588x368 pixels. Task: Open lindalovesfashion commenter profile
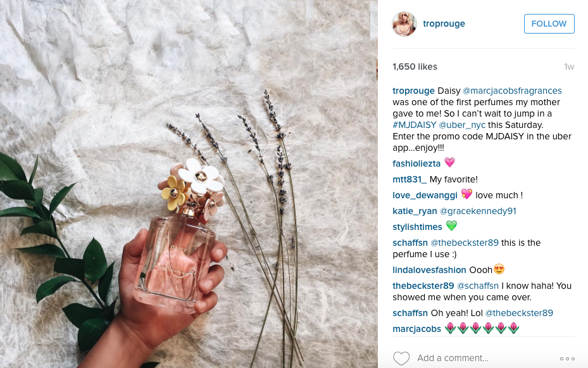(x=429, y=270)
